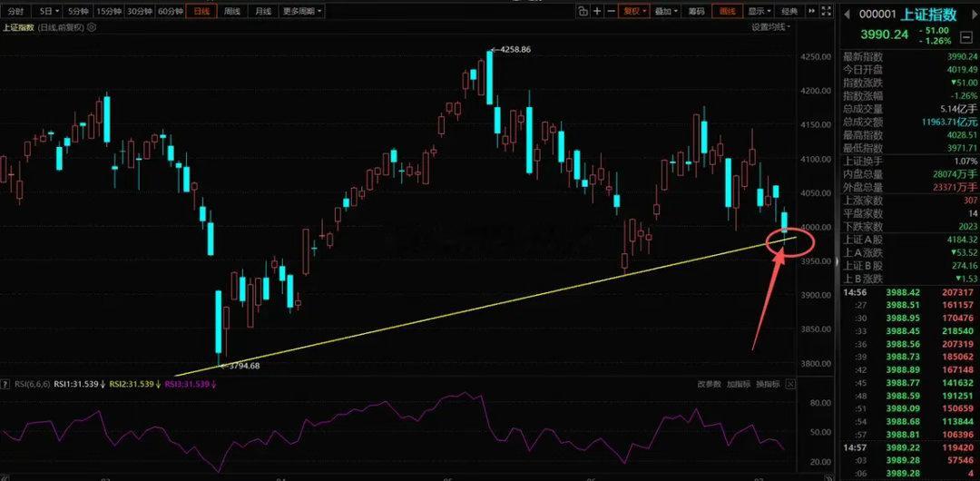Enter fullscreen chart mode icon
980x481 pixels.
click(827, 11)
